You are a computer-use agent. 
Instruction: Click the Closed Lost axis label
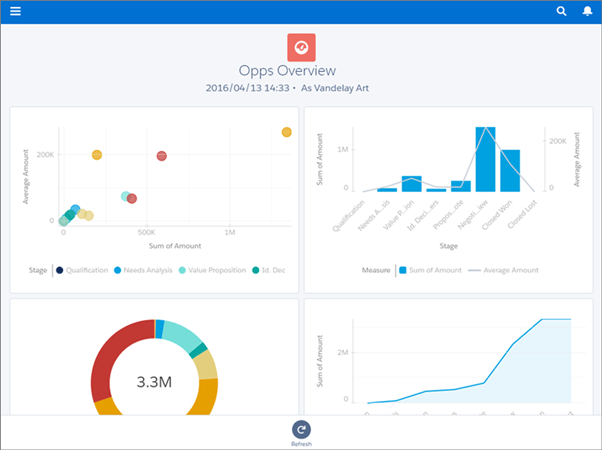(522, 214)
